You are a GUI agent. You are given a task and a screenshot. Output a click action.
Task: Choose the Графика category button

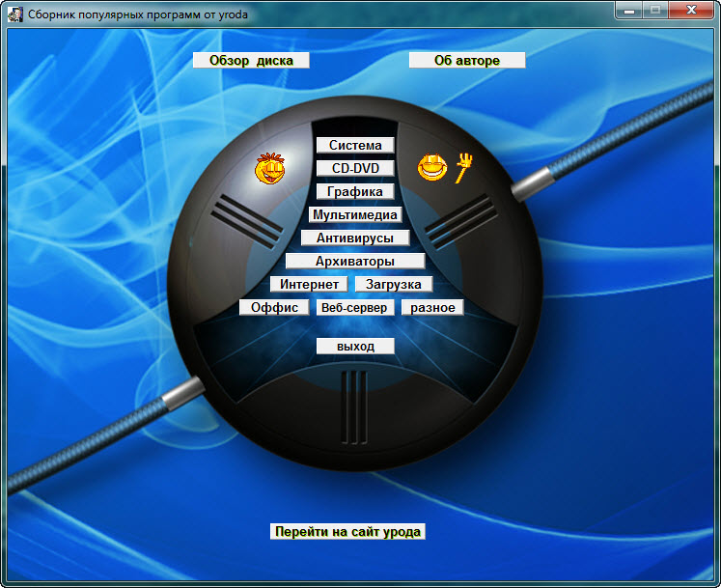pyautogui.click(x=355, y=191)
